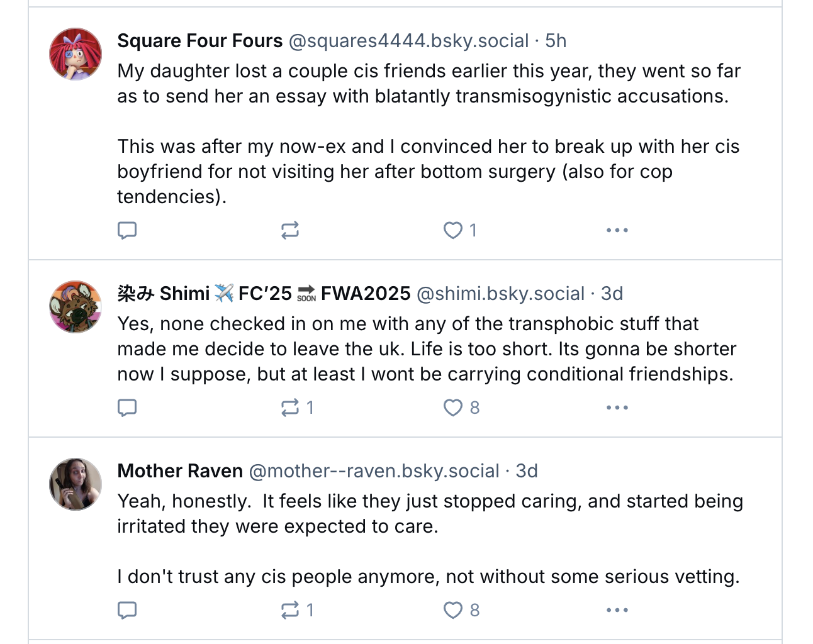Repost Shimi's post about leaving the UK
The height and width of the screenshot is (644, 813).
pyautogui.click(x=290, y=408)
